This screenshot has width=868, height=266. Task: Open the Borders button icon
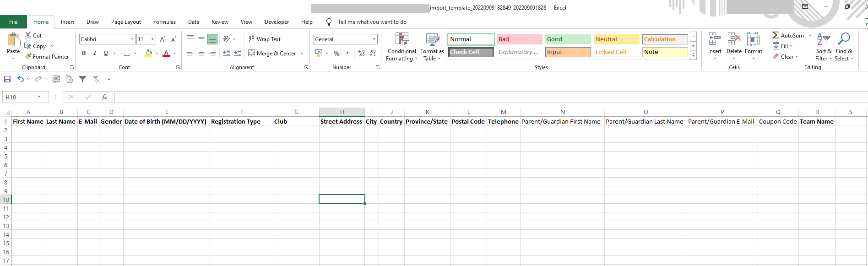click(x=127, y=53)
